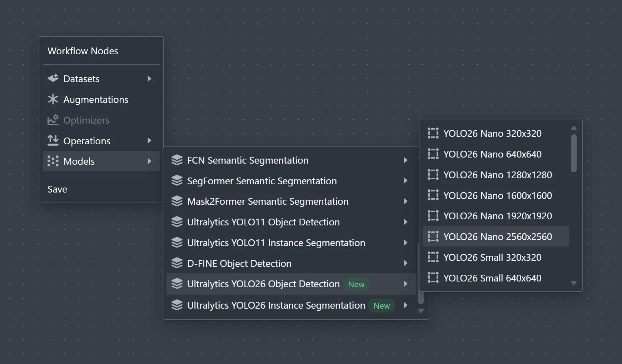Expand Mask2Former Semantic Segmentation submenu arrow
The width and height of the screenshot is (622, 364).
click(405, 201)
